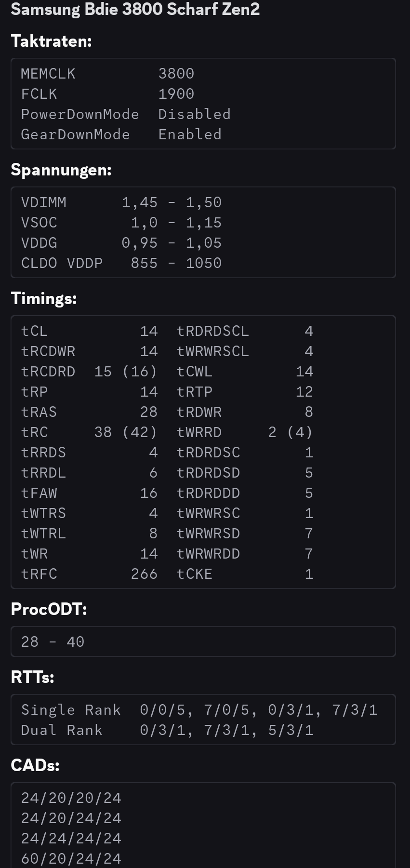Viewport: 410px width, 868px height.
Task: Click the 60/20/24/24 CAD line
Action: tap(71, 858)
